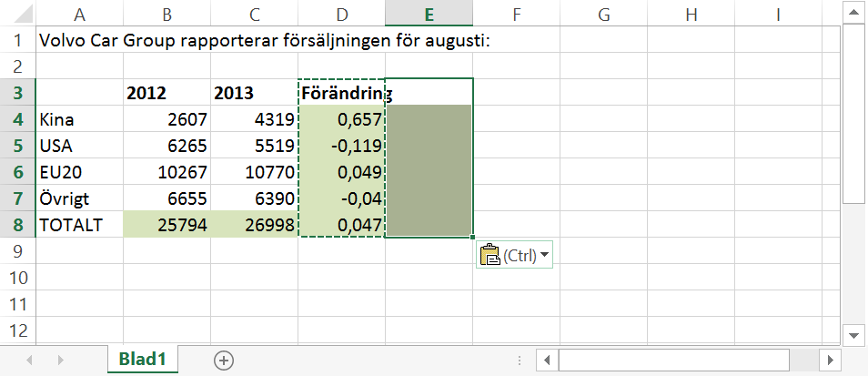868x376 pixels.
Task: Open the Paste Options (Ctrl) dropdown arrow
Action: click(x=544, y=255)
